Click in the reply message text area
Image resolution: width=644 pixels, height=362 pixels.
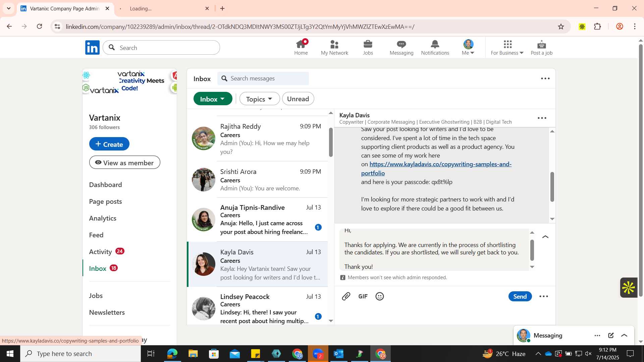tap(434, 250)
